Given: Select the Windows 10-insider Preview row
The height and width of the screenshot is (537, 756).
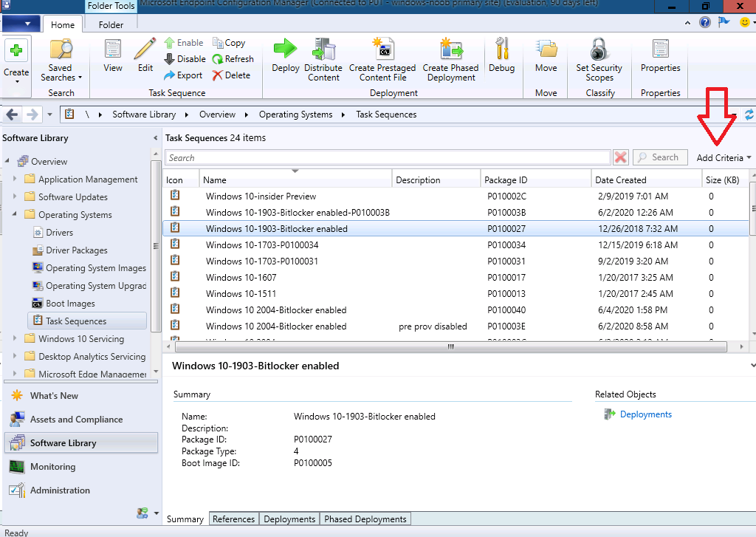Looking at the screenshot, I should [456, 196].
